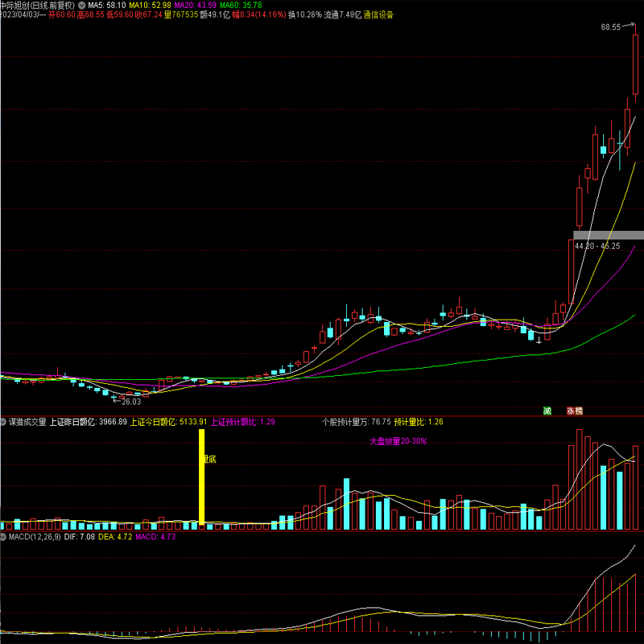Click the tall yellow 望底 volume bar
This screenshot has width=644, height=644.
[201, 478]
